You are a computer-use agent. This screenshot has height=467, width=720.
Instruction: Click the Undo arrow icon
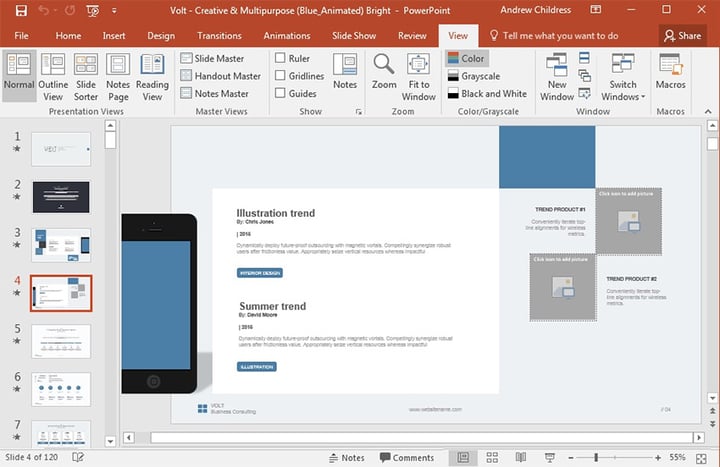pos(43,10)
